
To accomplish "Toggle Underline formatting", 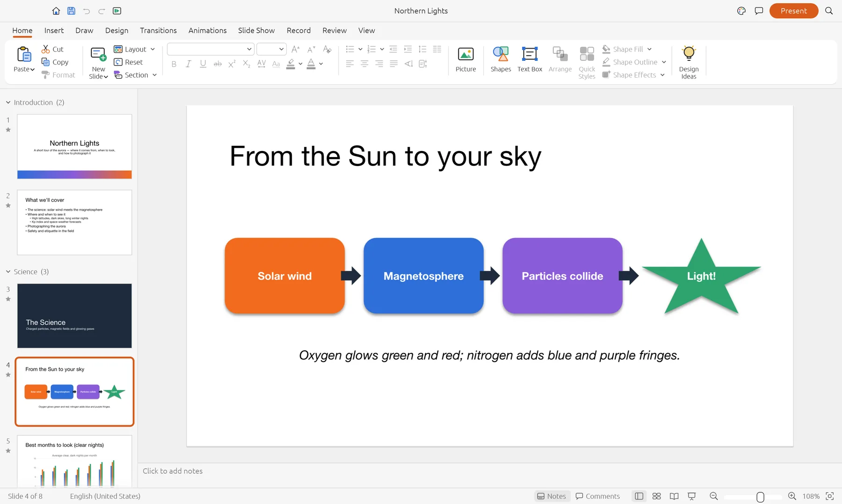I will click(203, 64).
